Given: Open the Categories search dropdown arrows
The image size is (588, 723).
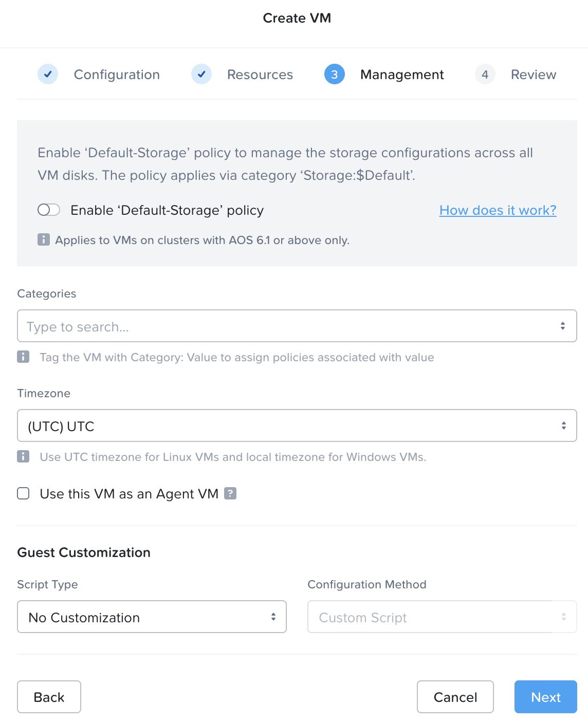Looking at the screenshot, I should [563, 326].
